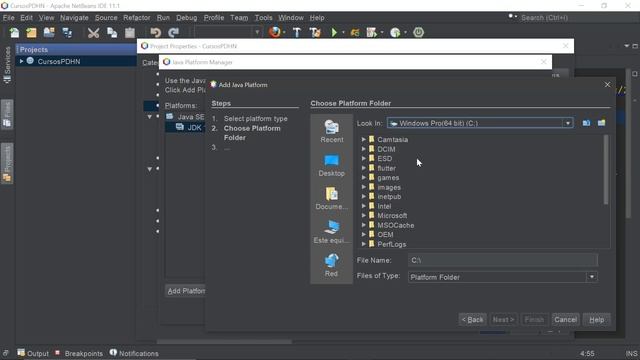The width and height of the screenshot is (640, 360).
Task: Open the Este equipo location shortcut
Action: (331, 233)
